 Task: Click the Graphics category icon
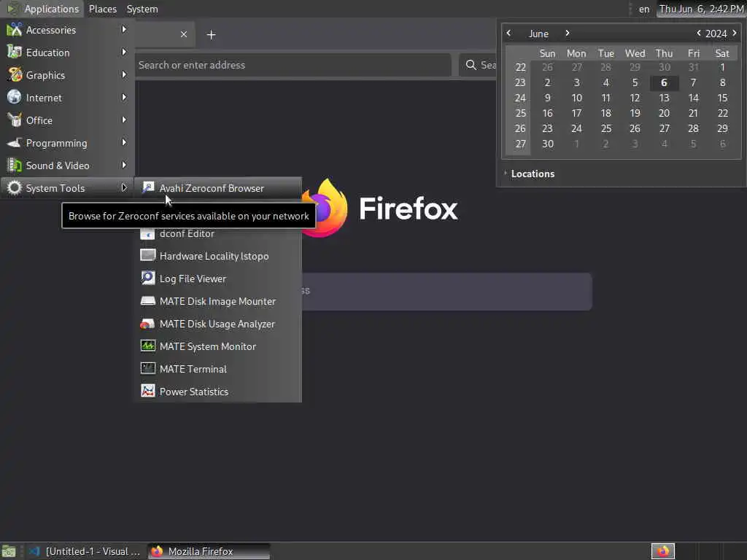pyautogui.click(x=15, y=75)
